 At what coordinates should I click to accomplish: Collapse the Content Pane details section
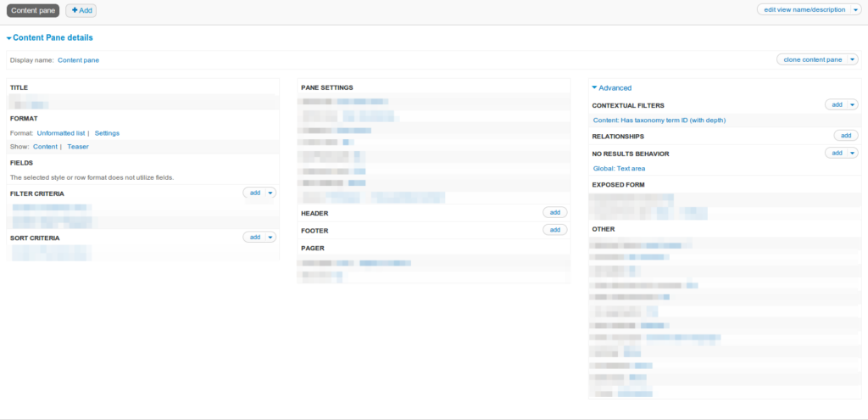(50, 37)
